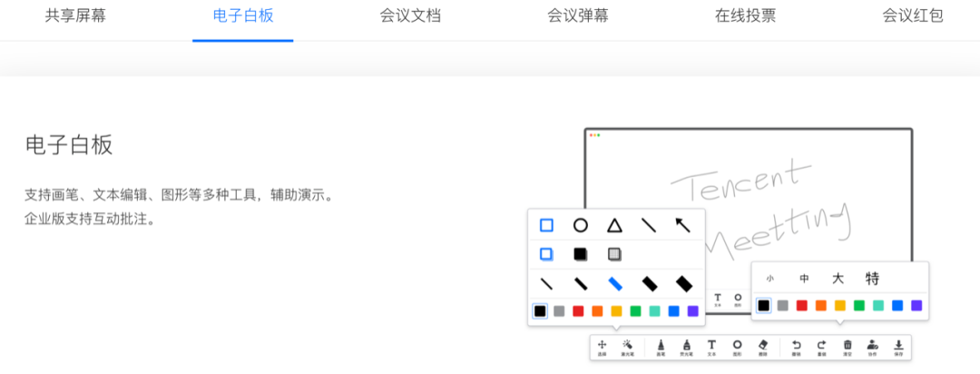Set text size to 大

click(x=838, y=279)
